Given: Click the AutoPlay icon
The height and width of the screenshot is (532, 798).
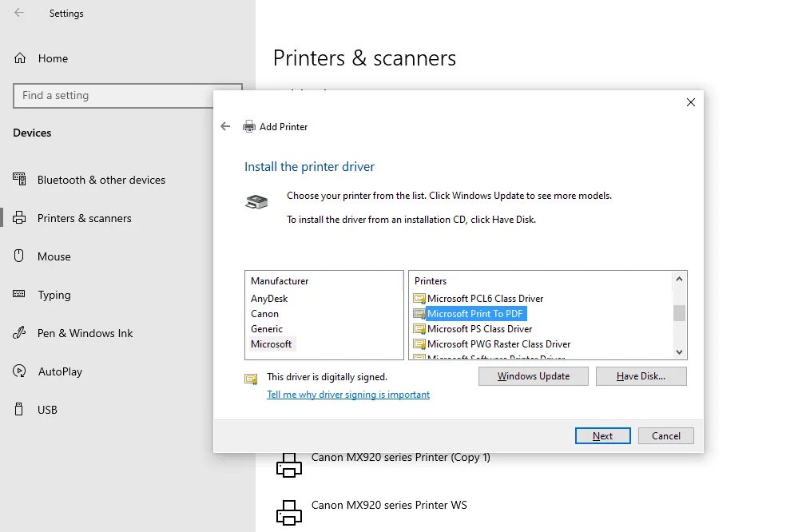Looking at the screenshot, I should tap(19, 371).
